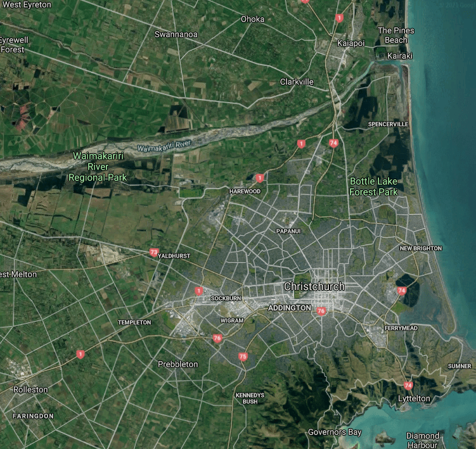Click the Highway 76 shield south of Wigram
476x449 pixels.
(217, 339)
